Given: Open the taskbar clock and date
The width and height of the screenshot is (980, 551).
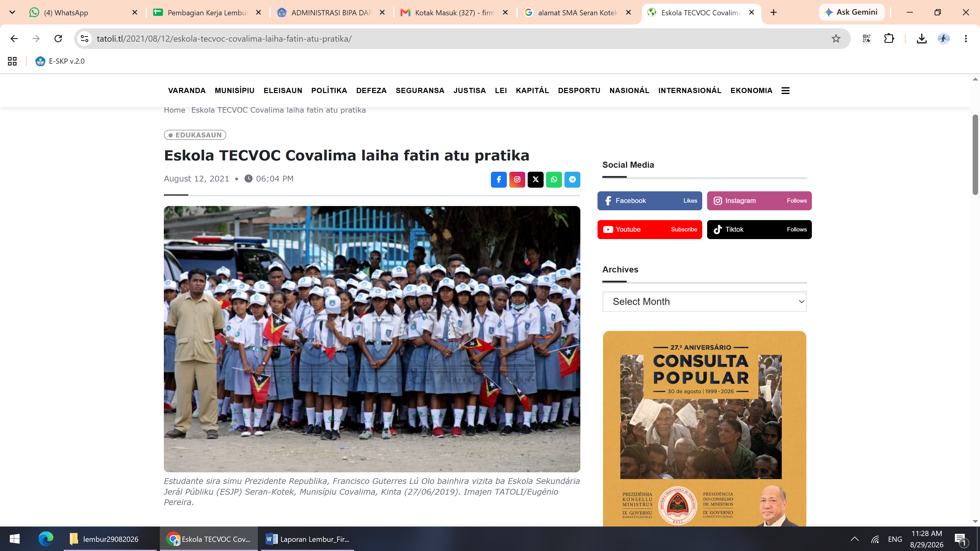Looking at the screenshot, I should coord(926,539).
